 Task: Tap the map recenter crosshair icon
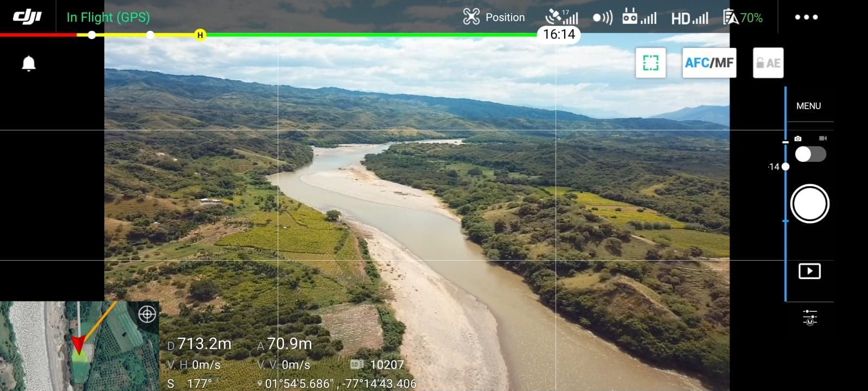[x=147, y=314]
